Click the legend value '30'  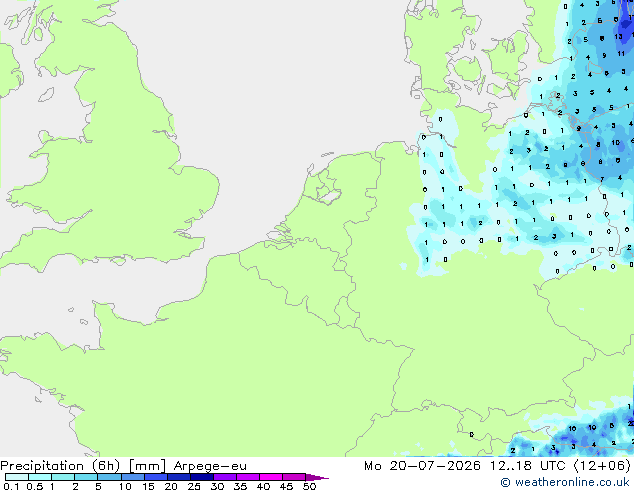point(217,486)
